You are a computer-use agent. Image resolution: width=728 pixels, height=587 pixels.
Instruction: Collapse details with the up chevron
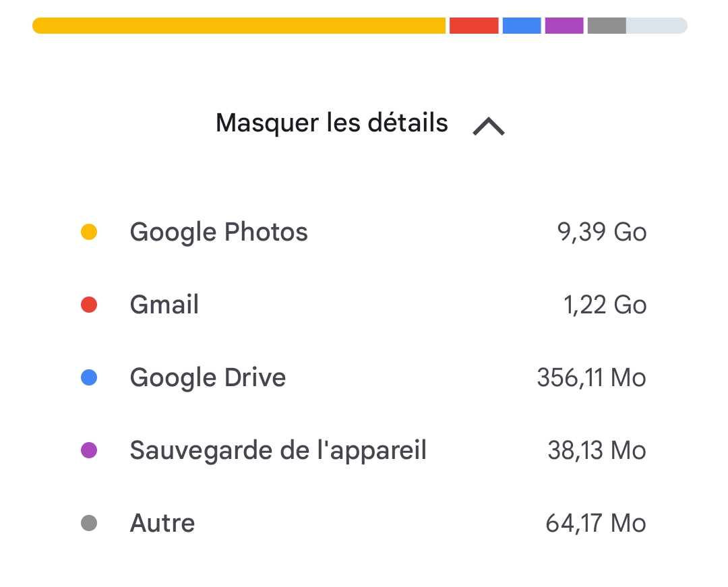click(x=489, y=125)
